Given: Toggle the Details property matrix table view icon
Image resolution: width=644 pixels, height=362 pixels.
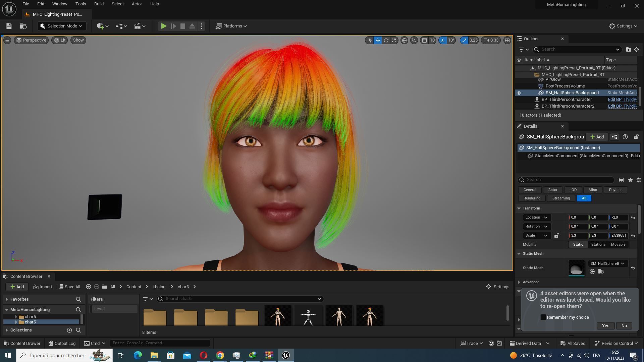Looking at the screenshot, I should tap(621, 180).
